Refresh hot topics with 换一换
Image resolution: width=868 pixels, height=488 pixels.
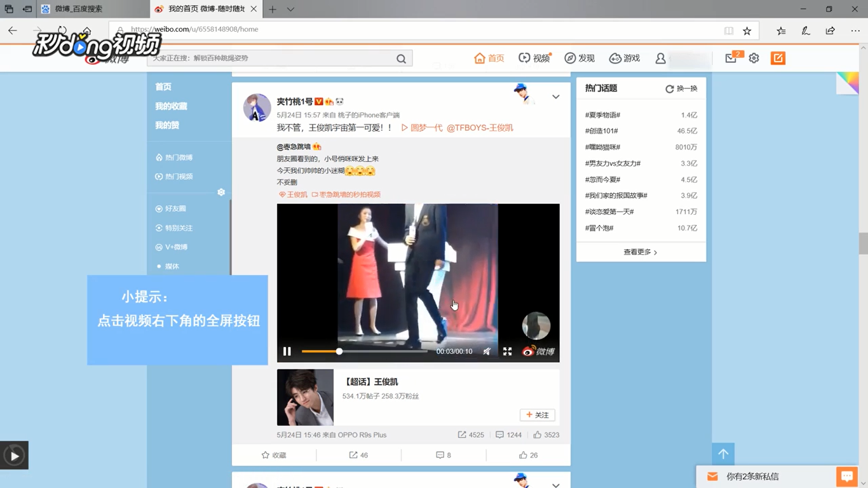[x=681, y=89]
